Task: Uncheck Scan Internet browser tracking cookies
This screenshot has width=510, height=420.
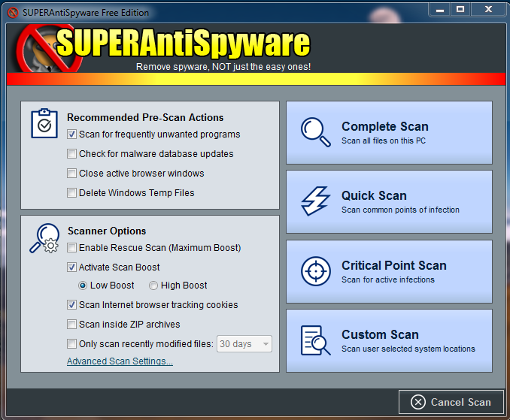Action: (71, 305)
